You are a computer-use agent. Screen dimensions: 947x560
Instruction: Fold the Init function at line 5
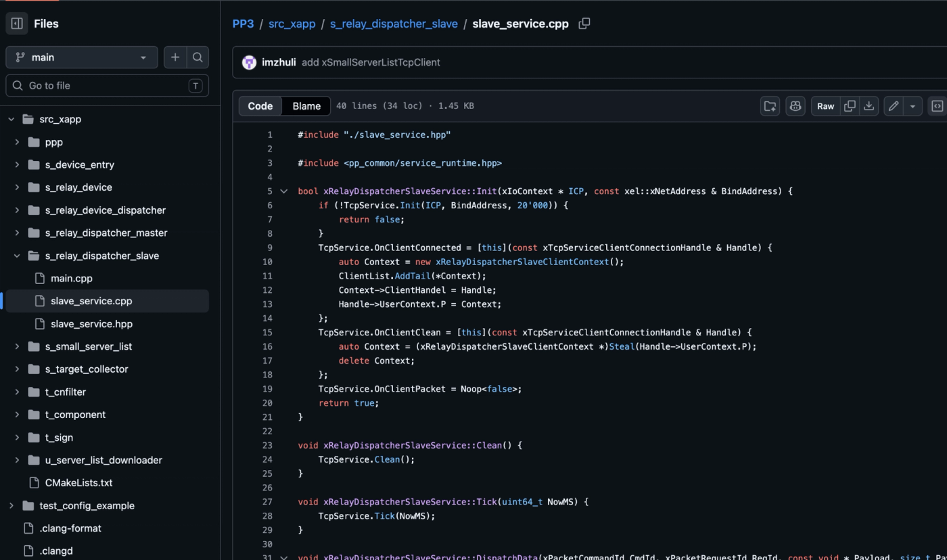[x=284, y=191]
